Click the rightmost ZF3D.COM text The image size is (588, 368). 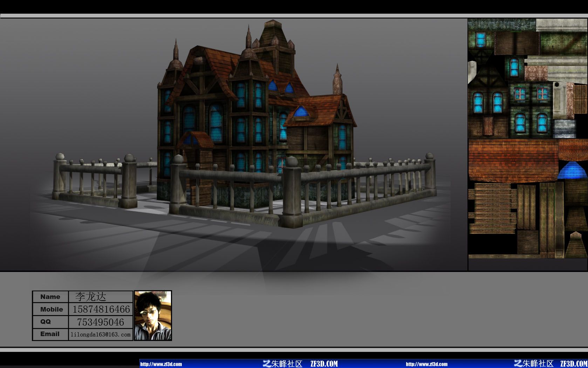[574, 364]
